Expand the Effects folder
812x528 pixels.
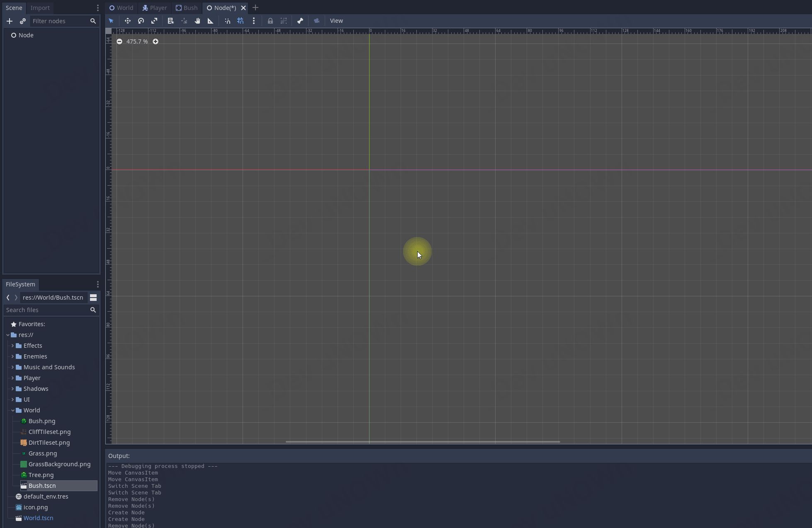click(x=12, y=346)
